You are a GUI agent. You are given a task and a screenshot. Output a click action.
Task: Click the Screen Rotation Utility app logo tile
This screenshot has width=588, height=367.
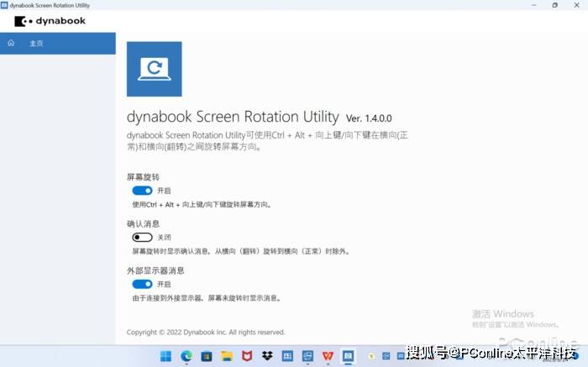point(154,69)
